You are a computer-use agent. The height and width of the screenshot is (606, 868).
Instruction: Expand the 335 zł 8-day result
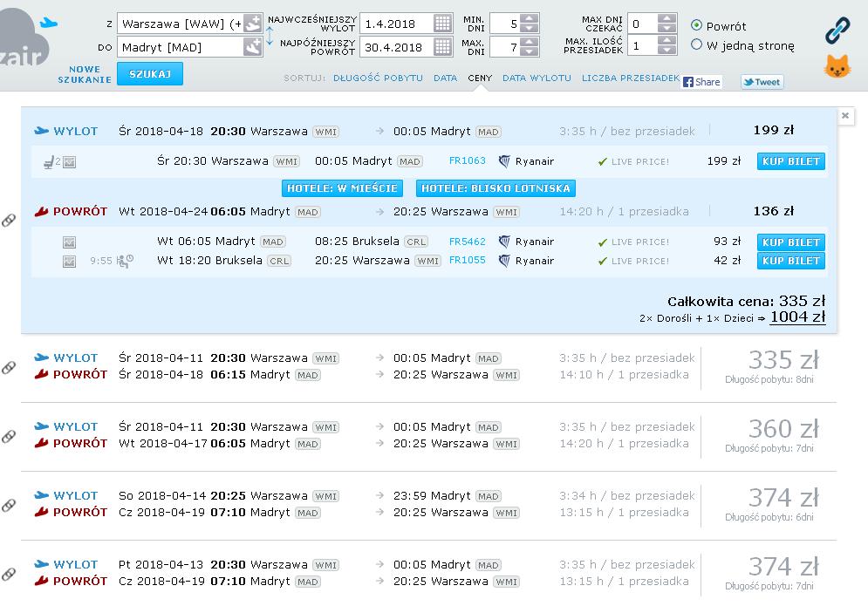(429, 366)
